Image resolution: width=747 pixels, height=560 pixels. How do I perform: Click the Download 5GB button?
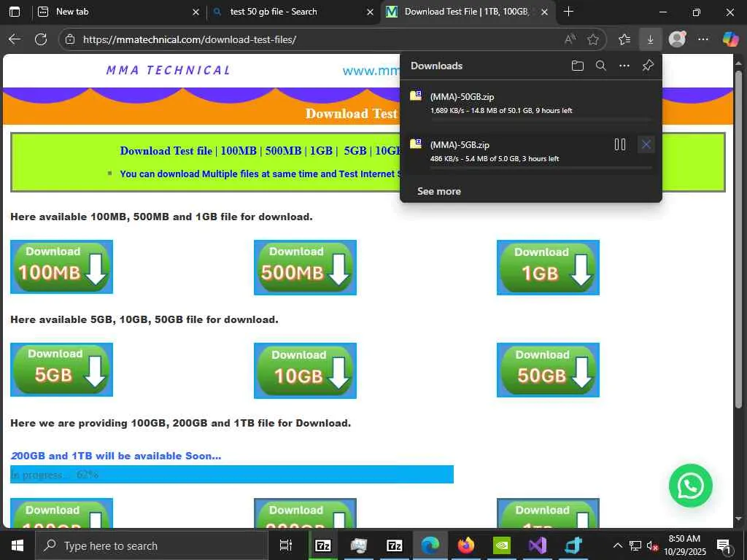pyautogui.click(x=61, y=370)
